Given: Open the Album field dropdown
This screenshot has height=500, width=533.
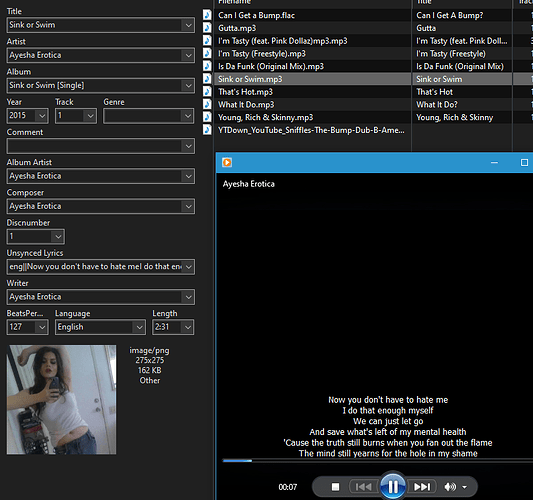Looking at the screenshot, I should tap(188, 86).
